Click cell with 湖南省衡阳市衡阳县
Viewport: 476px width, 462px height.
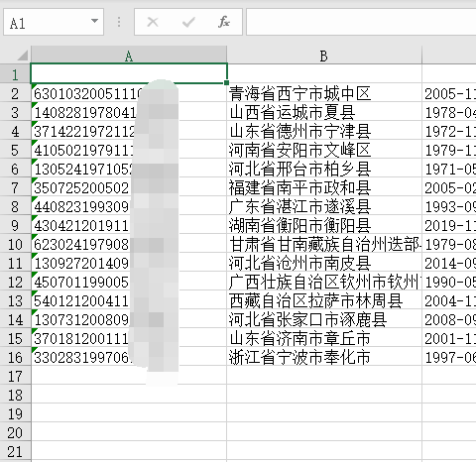click(x=324, y=224)
